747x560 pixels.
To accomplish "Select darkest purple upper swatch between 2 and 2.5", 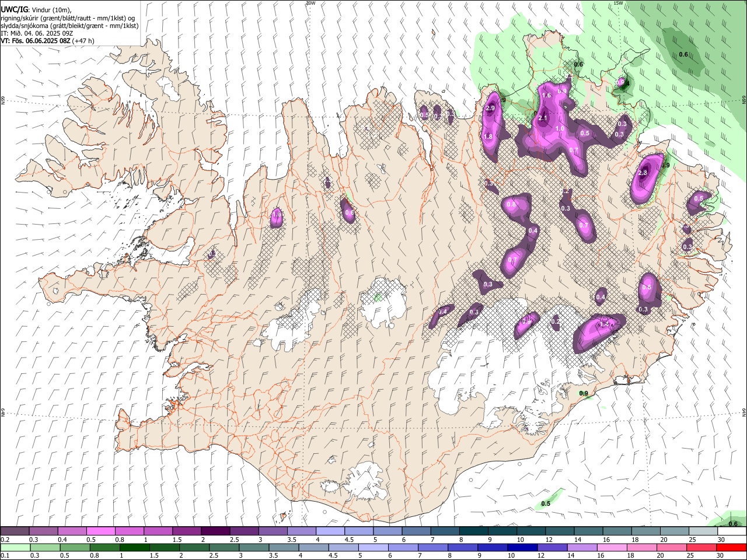I will coord(215,531).
